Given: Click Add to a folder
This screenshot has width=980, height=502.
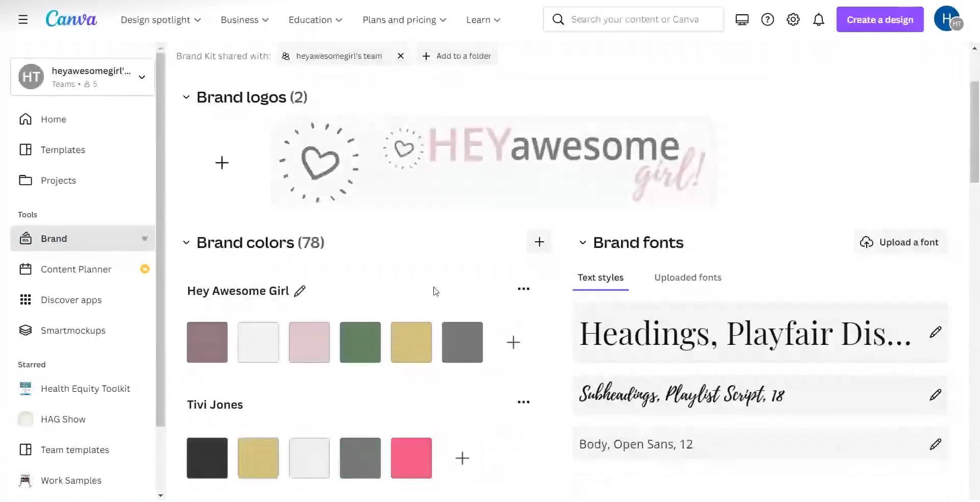Looking at the screenshot, I should [457, 56].
